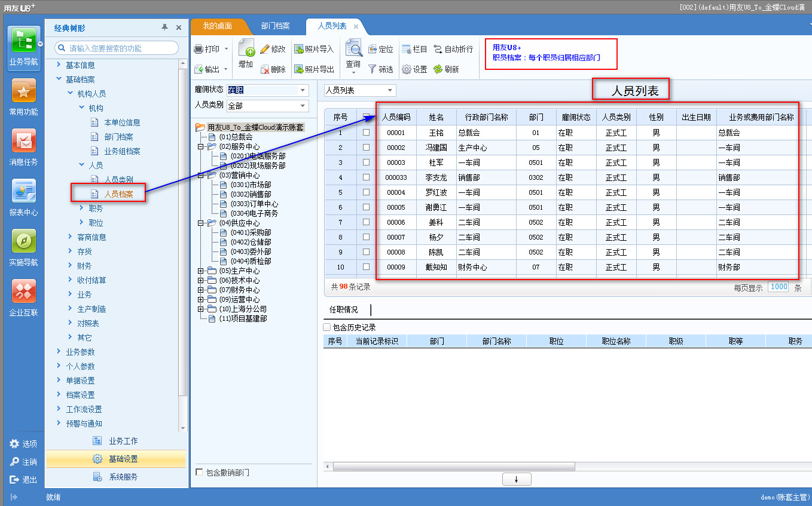This screenshot has height=506, width=812.
Task: Open the 人员类别 dropdown
Action: pyautogui.click(x=303, y=106)
